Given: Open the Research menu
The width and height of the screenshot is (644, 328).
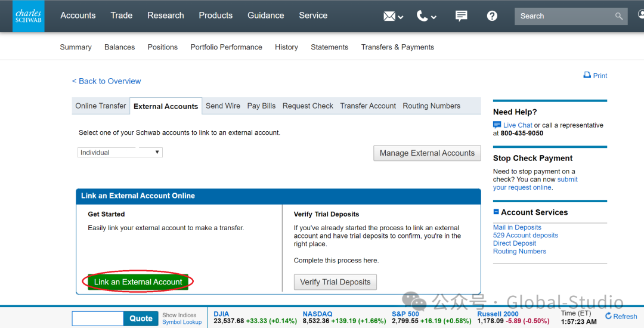Looking at the screenshot, I should [x=166, y=16].
